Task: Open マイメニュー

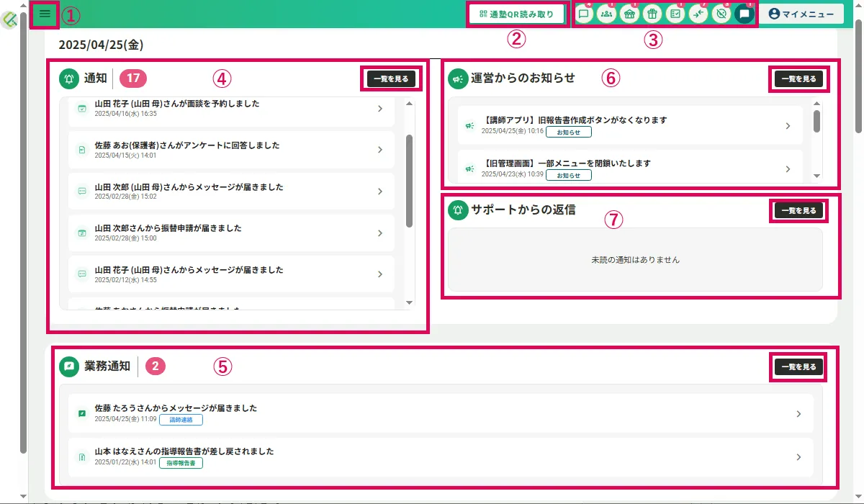Action: (x=801, y=14)
